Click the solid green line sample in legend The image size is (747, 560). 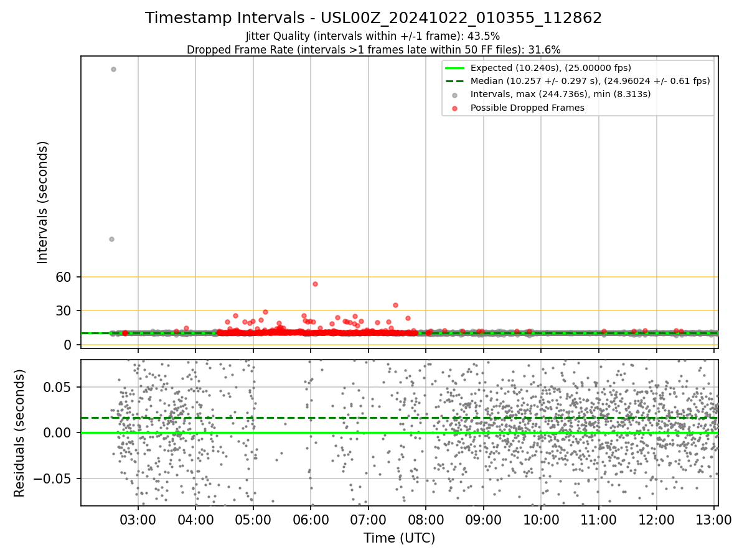[454, 68]
